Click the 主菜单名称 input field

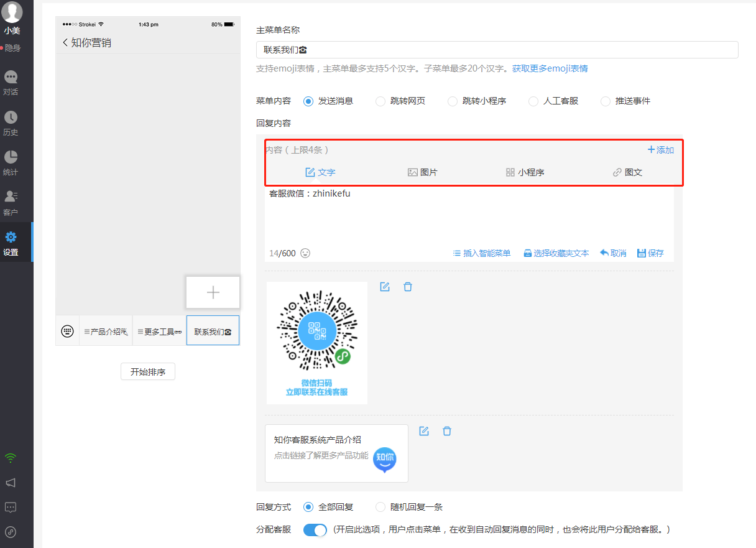click(x=497, y=50)
